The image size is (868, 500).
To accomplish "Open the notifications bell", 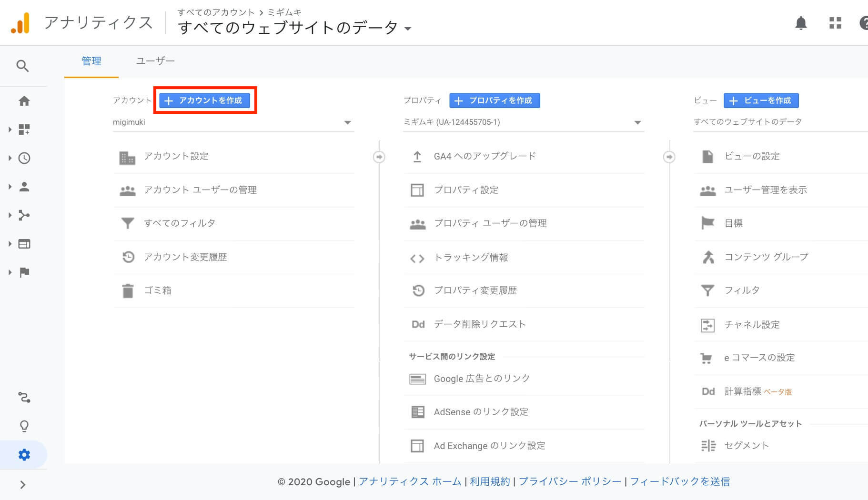I will 801,23.
